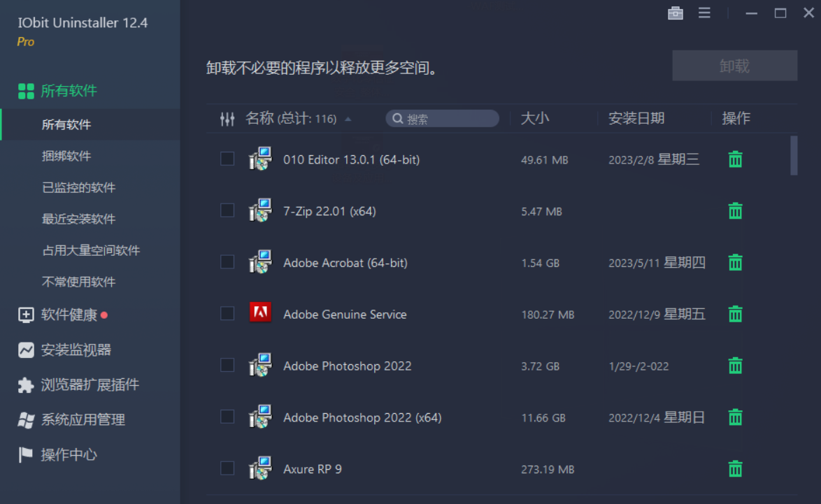Click the 010 Editor program icon

point(260,159)
